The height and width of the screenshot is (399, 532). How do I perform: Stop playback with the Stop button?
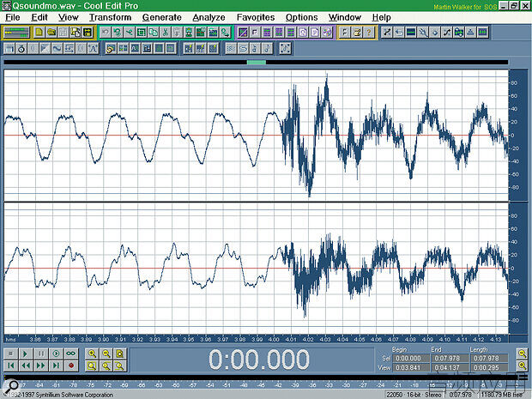click(10, 354)
